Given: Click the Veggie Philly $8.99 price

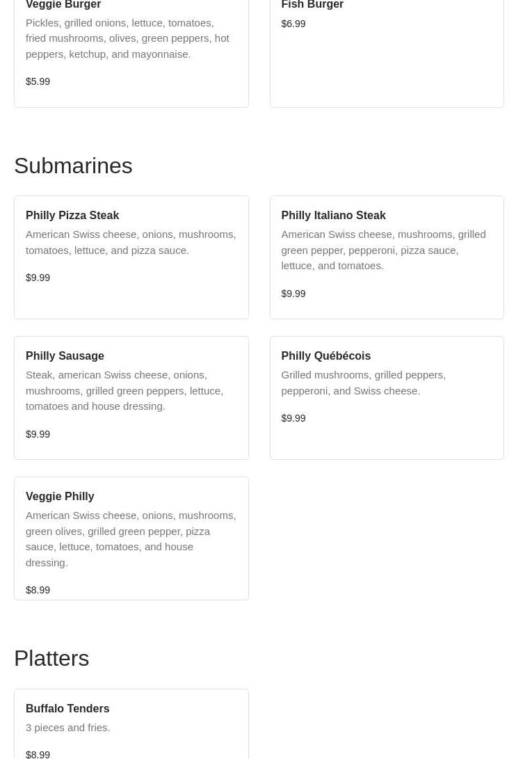Looking at the screenshot, I should 38,590.
